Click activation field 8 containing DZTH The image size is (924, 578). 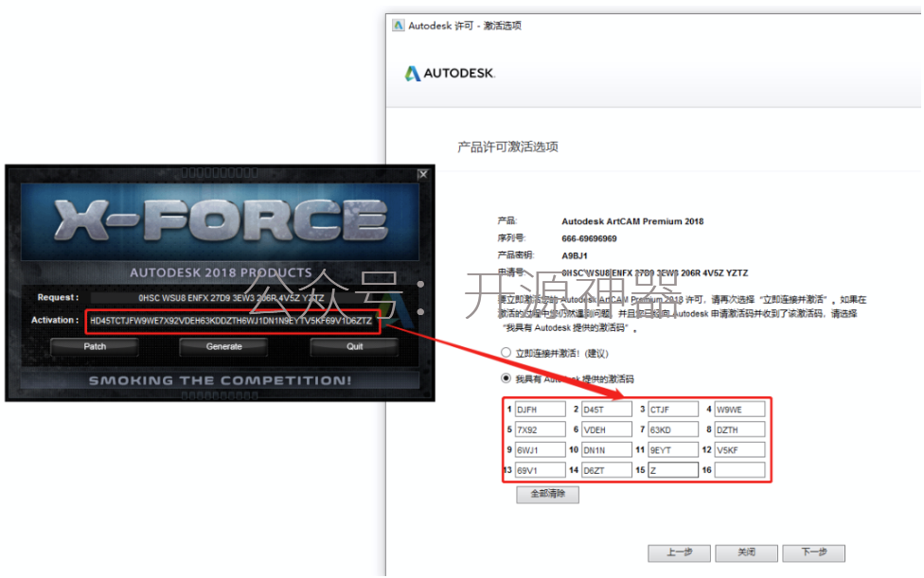[739, 429]
